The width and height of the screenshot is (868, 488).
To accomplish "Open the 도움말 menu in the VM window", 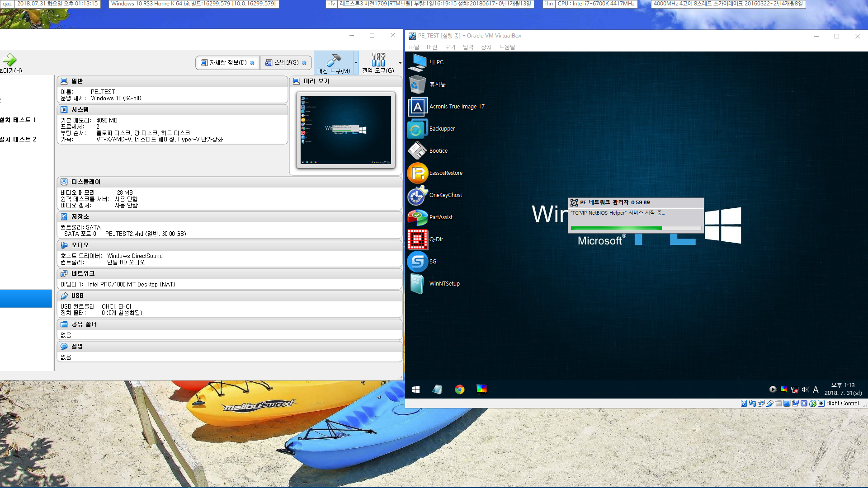I will [x=507, y=47].
